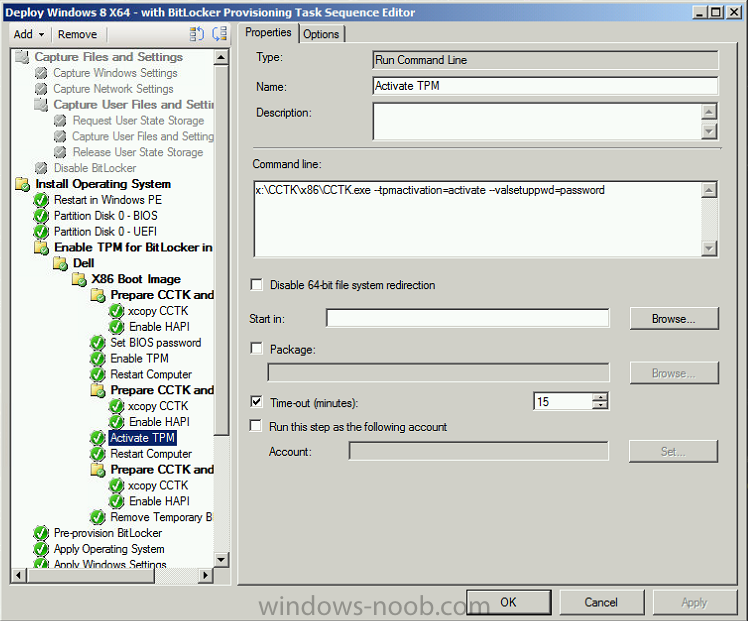Click the disabled icon beside Capture Windows Settings
The image size is (748, 621).
(x=41, y=73)
